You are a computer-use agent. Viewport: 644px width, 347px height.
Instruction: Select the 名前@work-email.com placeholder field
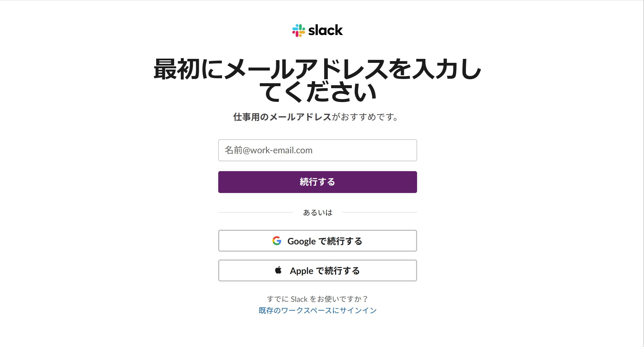coord(317,150)
